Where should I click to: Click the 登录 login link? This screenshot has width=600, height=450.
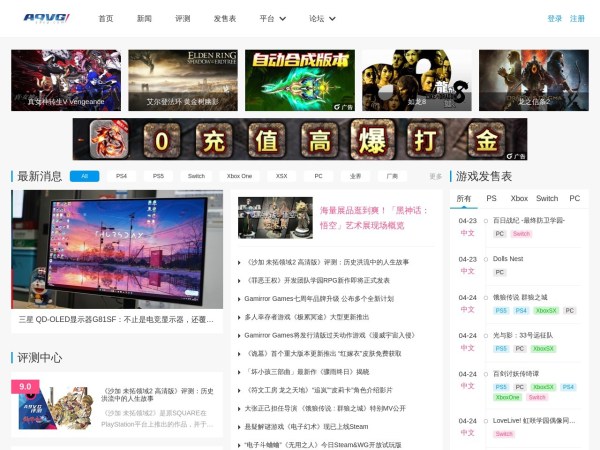tap(555, 18)
